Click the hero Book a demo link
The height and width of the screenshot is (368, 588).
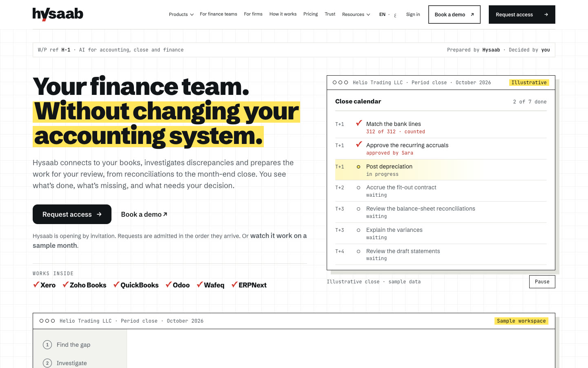click(x=144, y=214)
